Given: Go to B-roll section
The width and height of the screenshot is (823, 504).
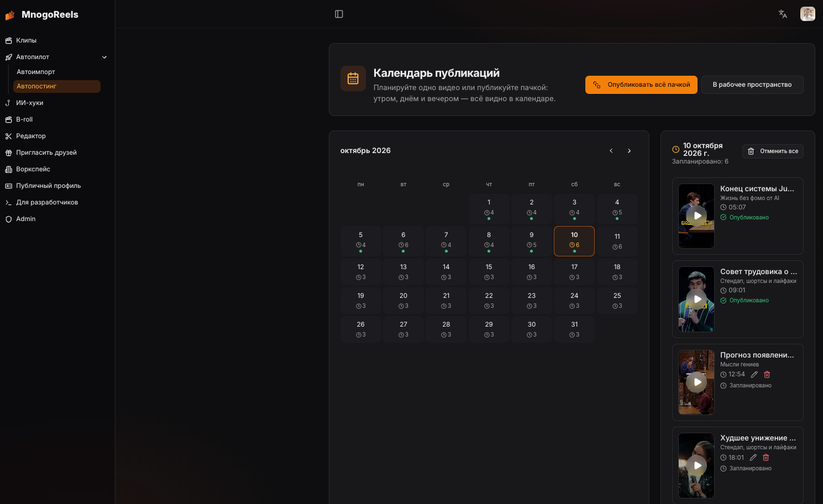Looking at the screenshot, I should click(x=57, y=119).
